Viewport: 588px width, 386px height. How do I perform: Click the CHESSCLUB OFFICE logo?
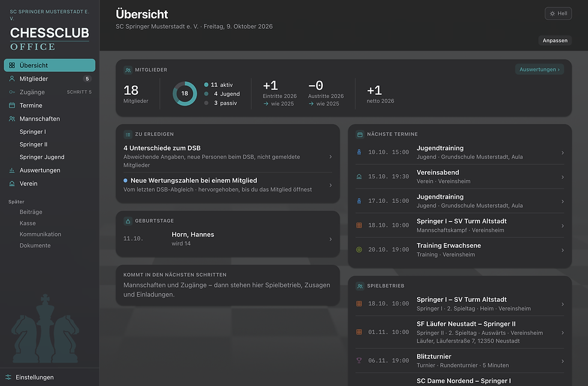coord(49,38)
